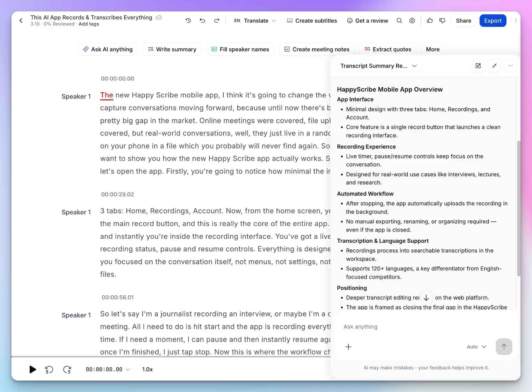Click 'HappyScribe Mobile App Overview' heading
This screenshot has height=392, width=532.
(x=390, y=89)
